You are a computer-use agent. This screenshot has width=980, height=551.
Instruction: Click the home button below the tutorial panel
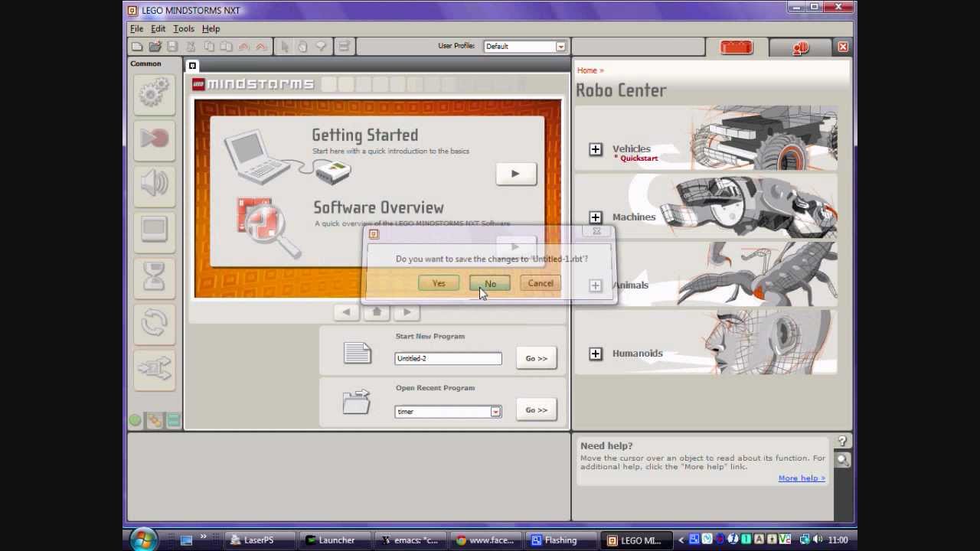[377, 312]
